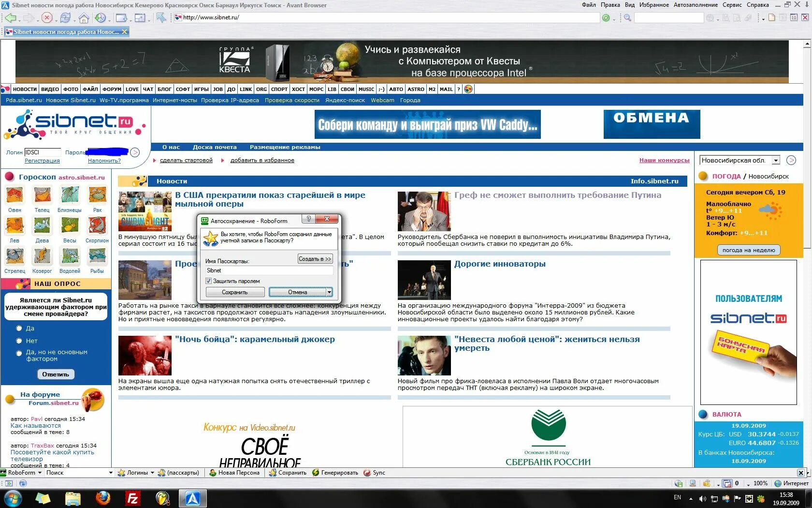Click the Рыбы horoscope icon
Image resolution: width=812 pixels, height=508 pixels.
pos(97,256)
